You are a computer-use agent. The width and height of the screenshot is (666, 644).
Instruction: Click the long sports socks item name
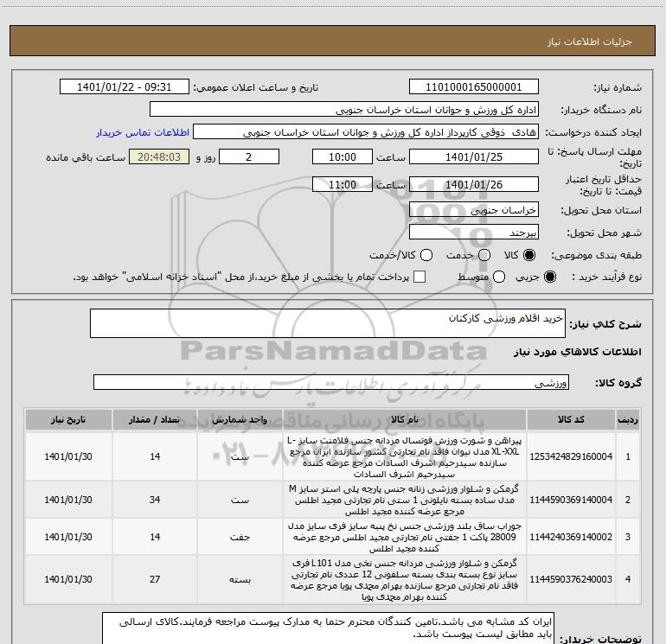[x=405, y=537]
